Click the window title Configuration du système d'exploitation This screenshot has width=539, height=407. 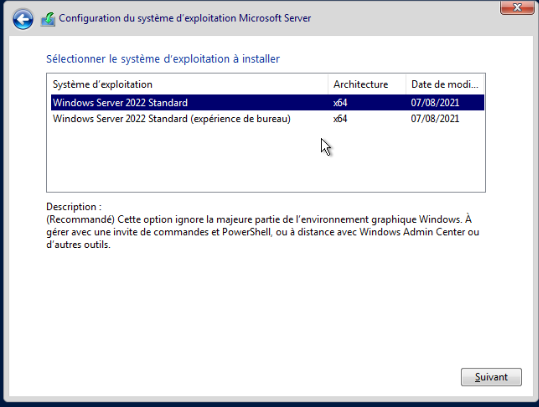(x=185, y=18)
